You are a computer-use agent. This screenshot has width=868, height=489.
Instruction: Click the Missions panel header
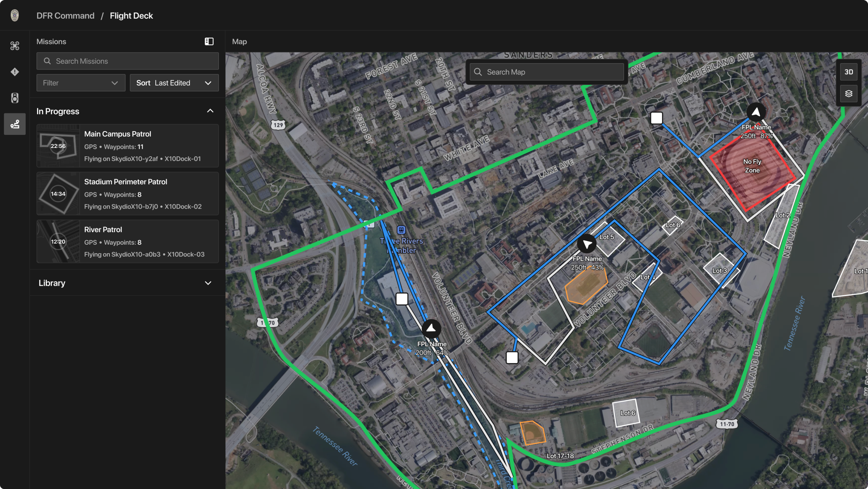51,41
